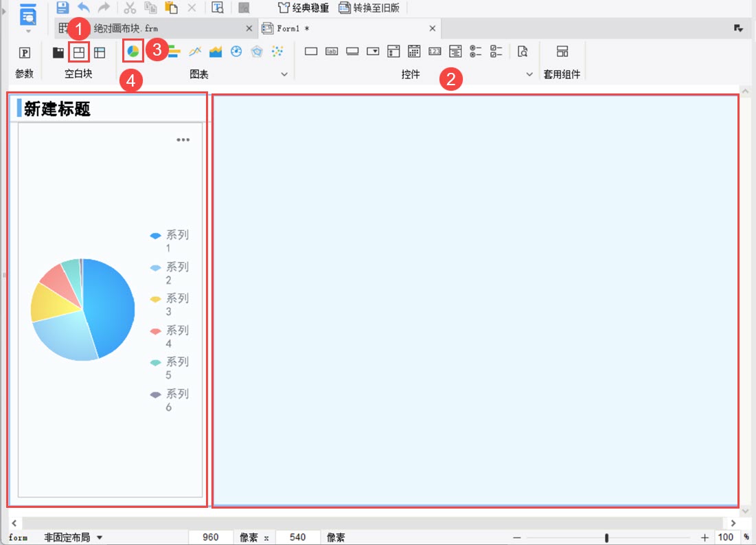Click the empty light-blue canvas block
Image resolution: width=756 pixels, height=545 pixels.
(x=475, y=300)
